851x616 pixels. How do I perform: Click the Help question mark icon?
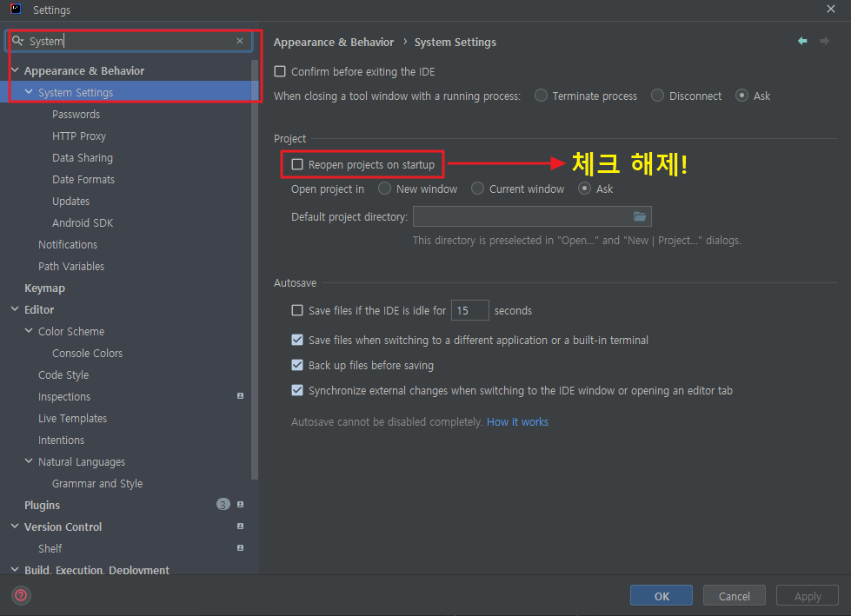click(x=19, y=595)
